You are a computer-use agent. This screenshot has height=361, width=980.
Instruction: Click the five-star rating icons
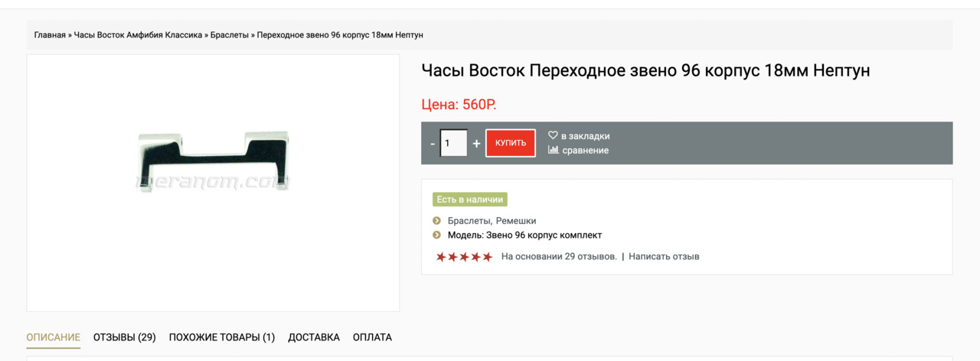(x=464, y=257)
